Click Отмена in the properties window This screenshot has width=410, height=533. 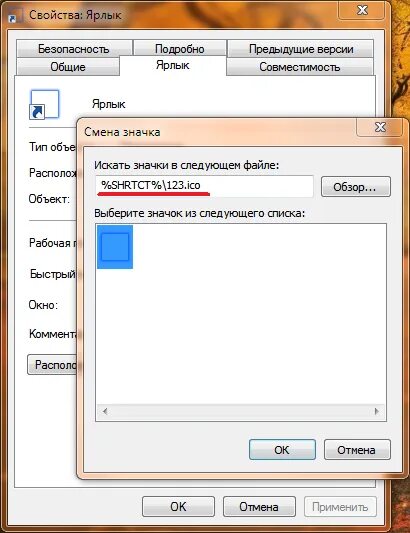259,506
